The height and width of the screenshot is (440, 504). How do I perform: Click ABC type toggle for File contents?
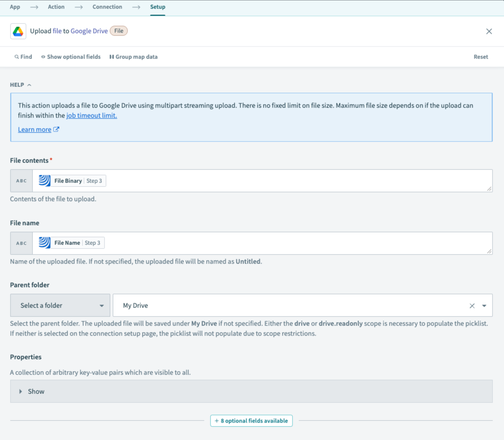coord(21,181)
